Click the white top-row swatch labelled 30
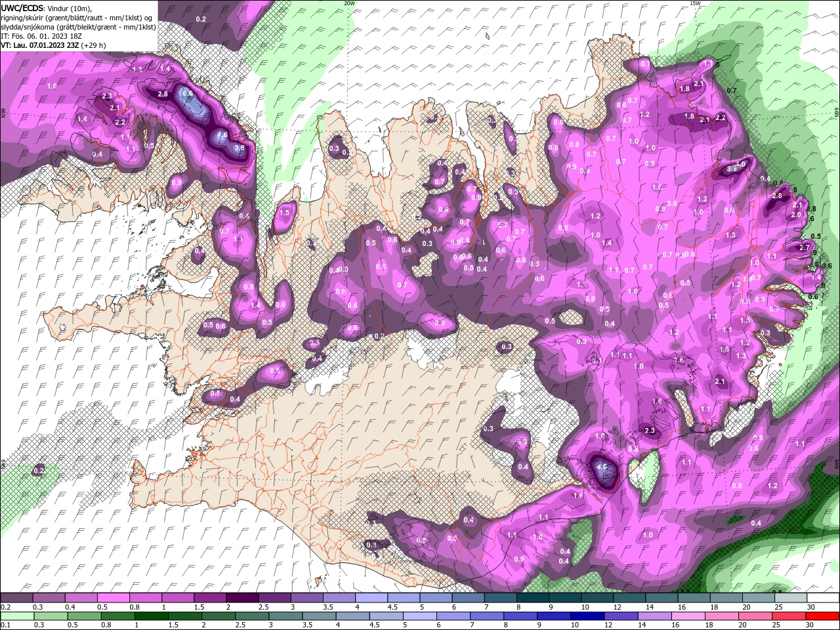Viewport: 840px width, 630px height. tap(824, 598)
